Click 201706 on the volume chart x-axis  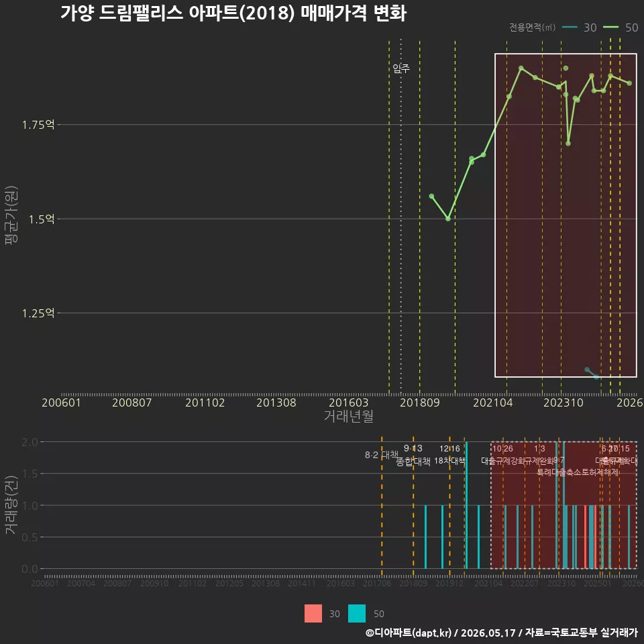pos(377,583)
